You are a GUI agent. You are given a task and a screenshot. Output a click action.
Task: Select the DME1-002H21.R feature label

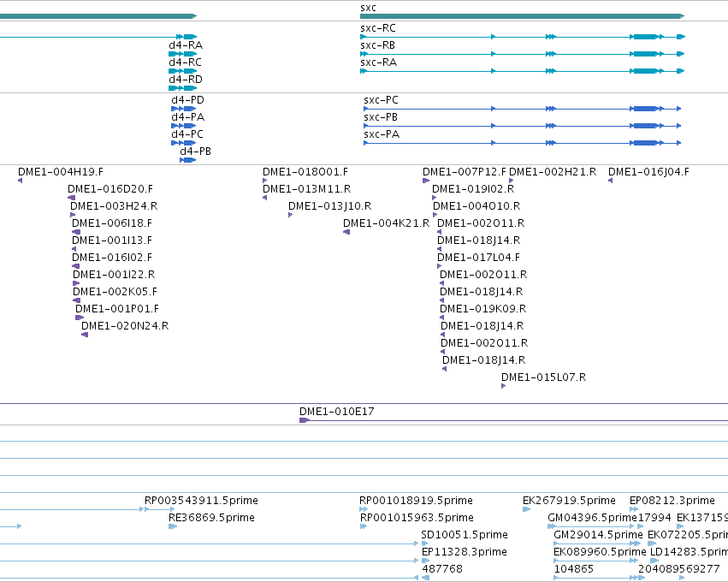pyautogui.click(x=553, y=172)
